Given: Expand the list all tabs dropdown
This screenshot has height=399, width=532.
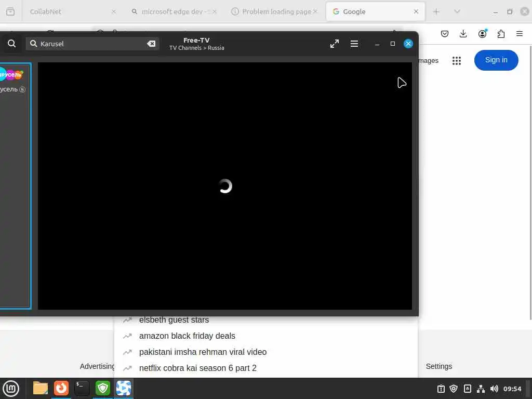Looking at the screenshot, I should tap(457, 11).
